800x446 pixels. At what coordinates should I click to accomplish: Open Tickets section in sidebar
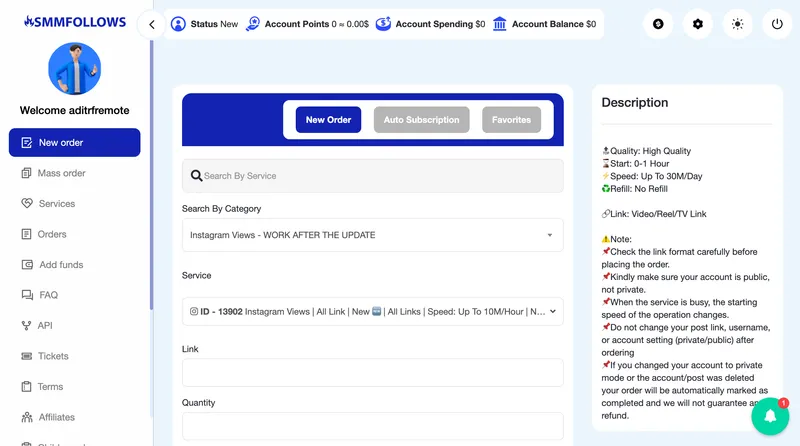tap(53, 356)
